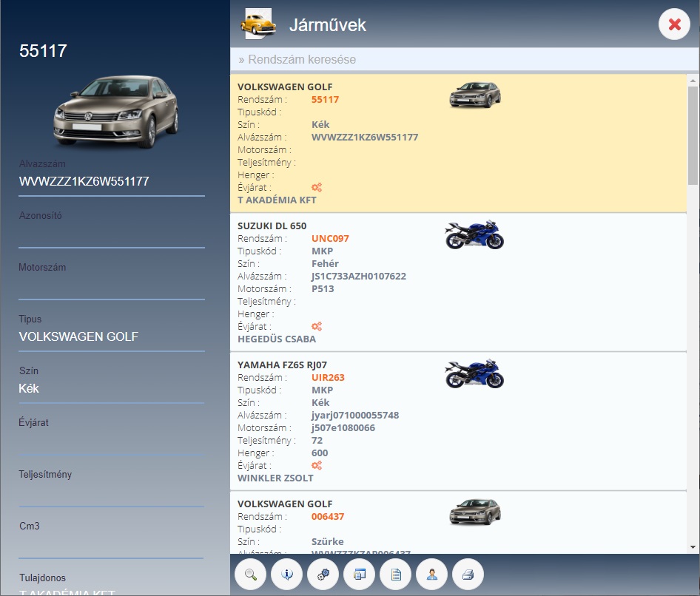Click the Henger value 600
The image size is (700, 596).
tap(320, 453)
